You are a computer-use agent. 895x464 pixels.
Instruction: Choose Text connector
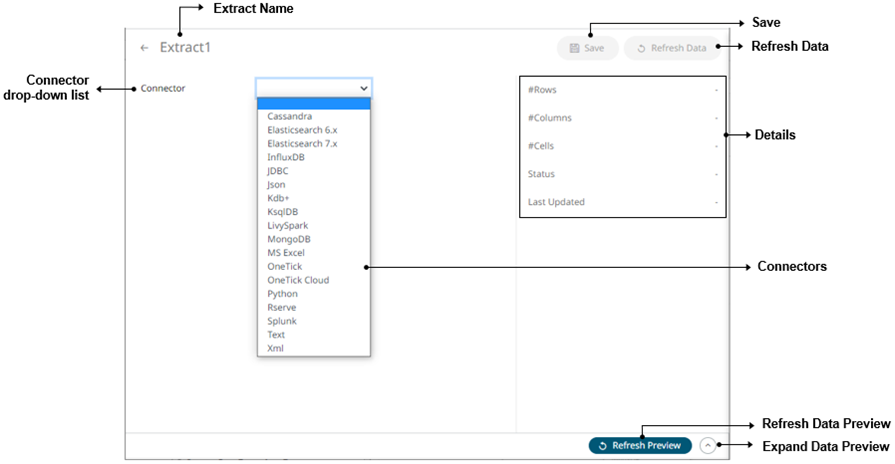(x=314, y=335)
